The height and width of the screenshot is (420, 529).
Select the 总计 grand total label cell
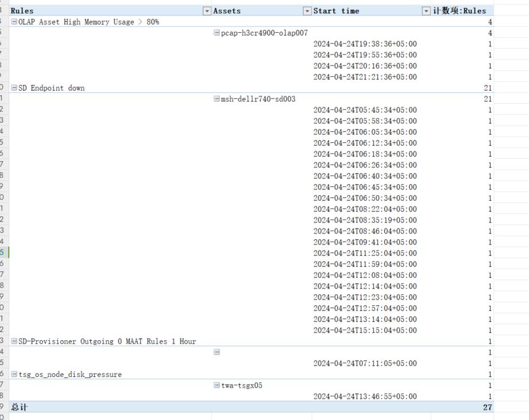click(19, 407)
